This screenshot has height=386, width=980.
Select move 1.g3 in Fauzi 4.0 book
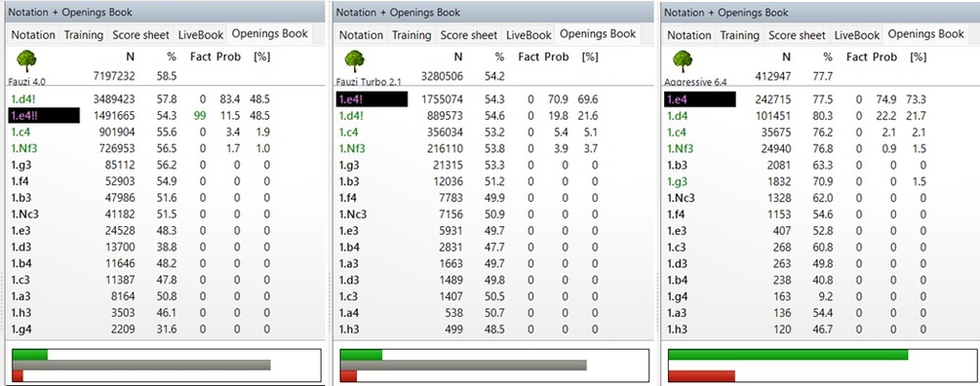[x=22, y=165]
